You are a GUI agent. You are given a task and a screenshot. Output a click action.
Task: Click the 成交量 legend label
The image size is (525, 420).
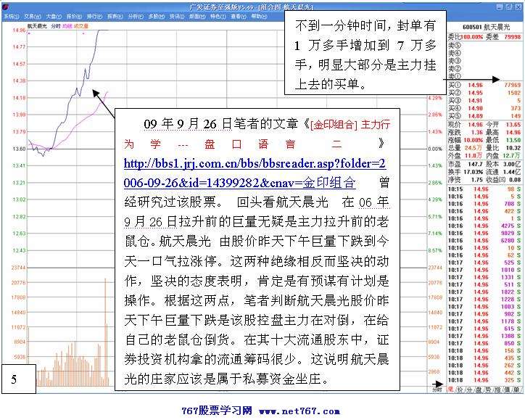pyautogui.click(x=80, y=26)
